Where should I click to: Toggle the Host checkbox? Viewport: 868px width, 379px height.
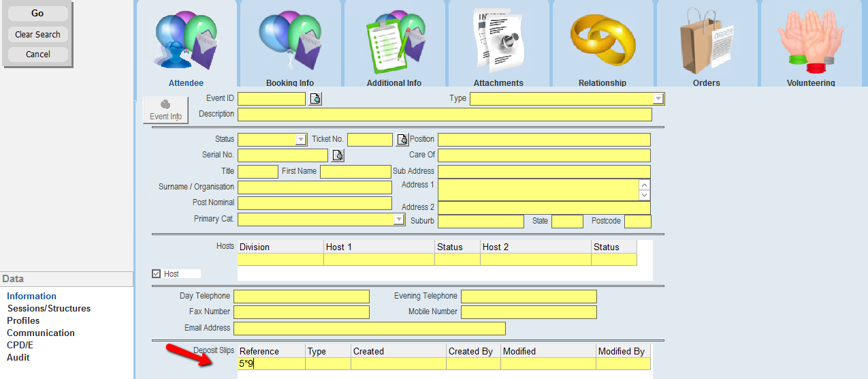(157, 274)
